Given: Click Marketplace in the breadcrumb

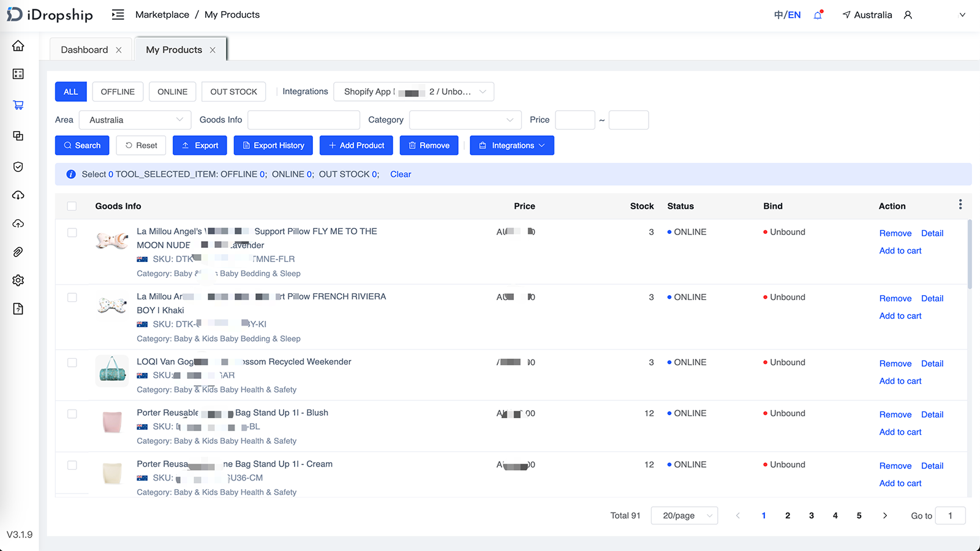Looking at the screenshot, I should click(162, 15).
